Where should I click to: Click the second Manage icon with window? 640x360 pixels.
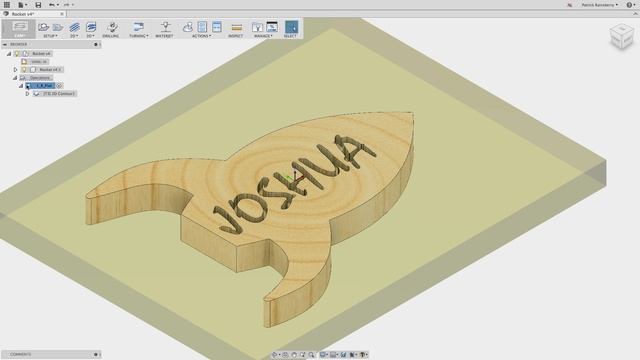tap(272, 27)
